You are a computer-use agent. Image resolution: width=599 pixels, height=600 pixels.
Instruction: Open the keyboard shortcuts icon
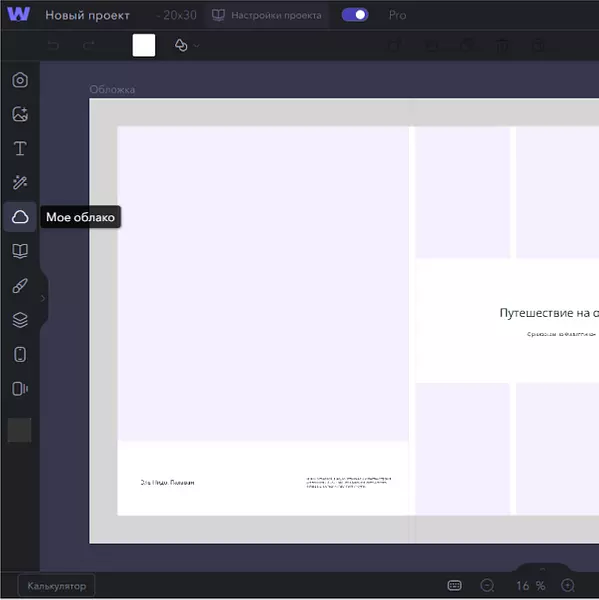(454, 585)
